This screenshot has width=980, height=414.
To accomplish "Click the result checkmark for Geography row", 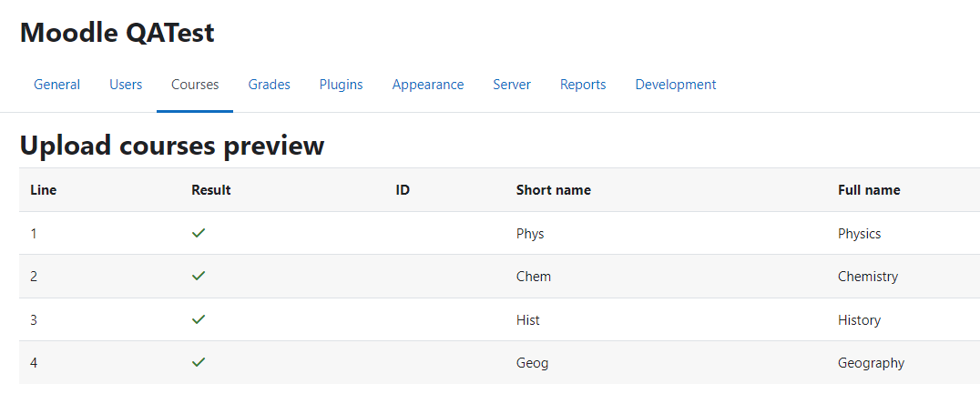I will coord(199,362).
